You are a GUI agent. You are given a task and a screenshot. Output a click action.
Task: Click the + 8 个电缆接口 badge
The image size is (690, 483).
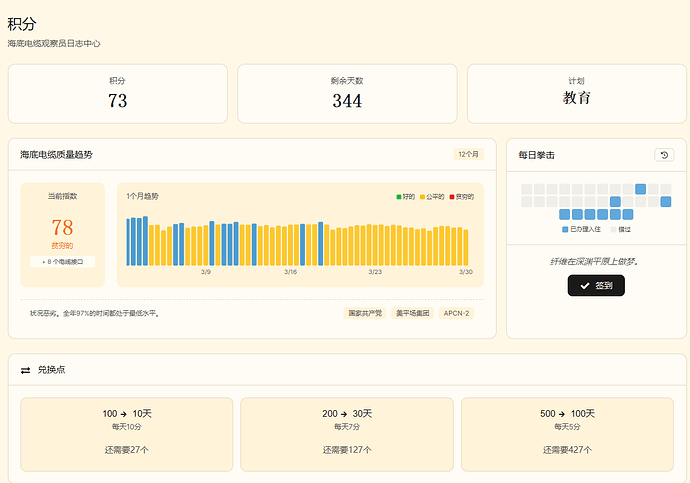(x=62, y=262)
